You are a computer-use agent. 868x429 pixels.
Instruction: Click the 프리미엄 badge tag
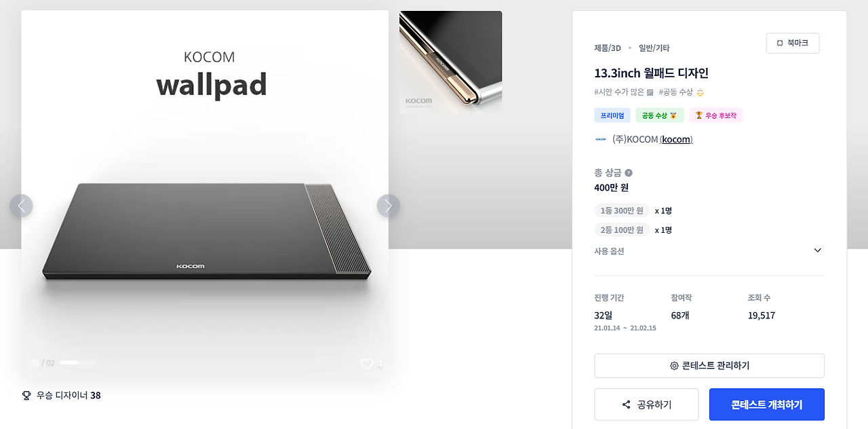(612, 115)
